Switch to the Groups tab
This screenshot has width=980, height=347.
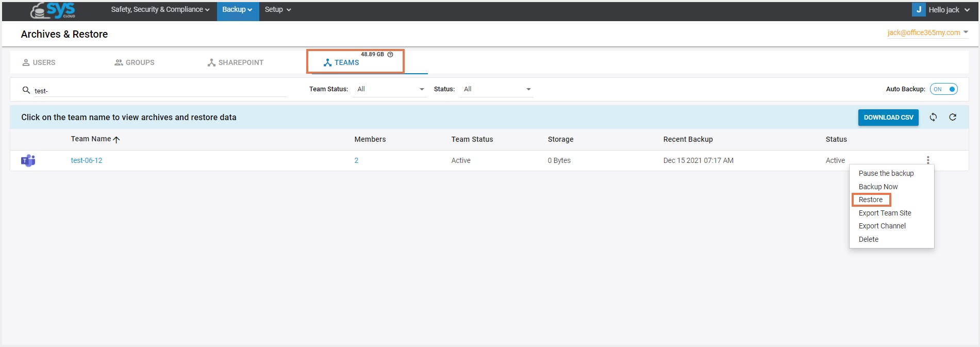135,62
